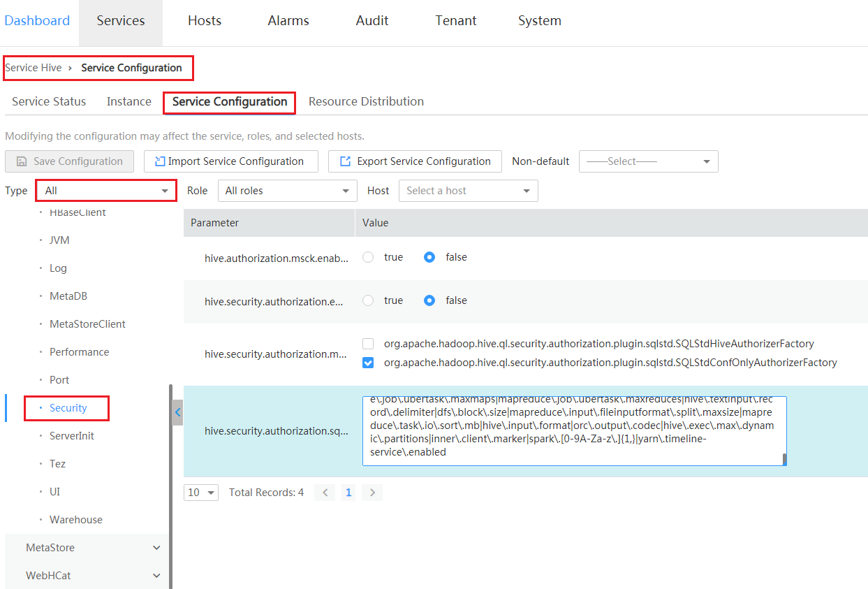Open the page size dropdown showing 10

[x=201, y=493]
